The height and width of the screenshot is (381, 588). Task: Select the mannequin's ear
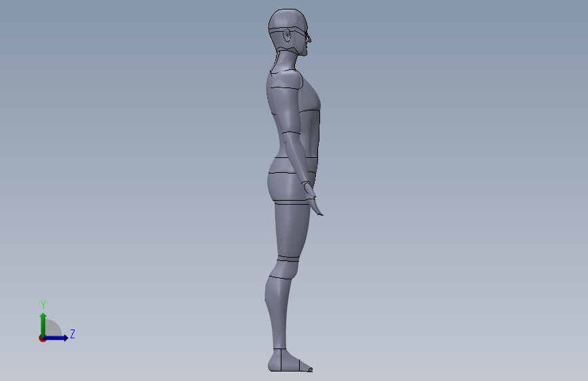pyautogui.click(x=287, y=35)
